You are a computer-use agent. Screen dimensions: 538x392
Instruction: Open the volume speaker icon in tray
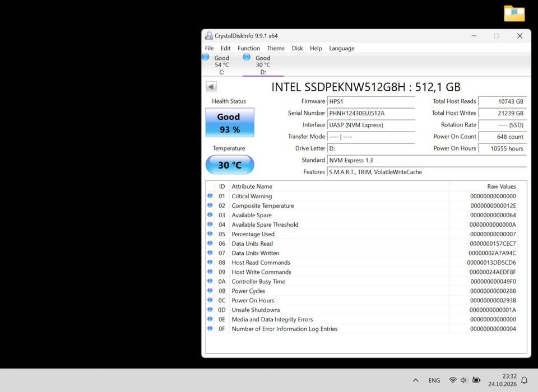click(463, 380)
